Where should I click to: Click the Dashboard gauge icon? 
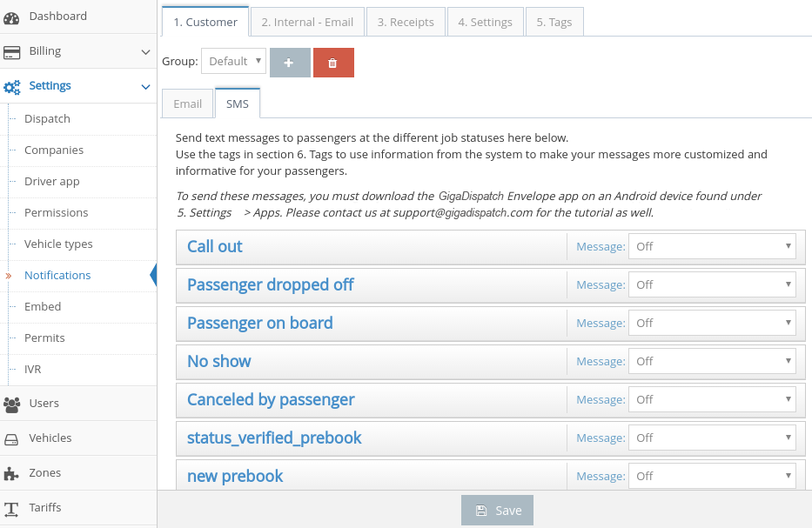click(x=11, y=17)
